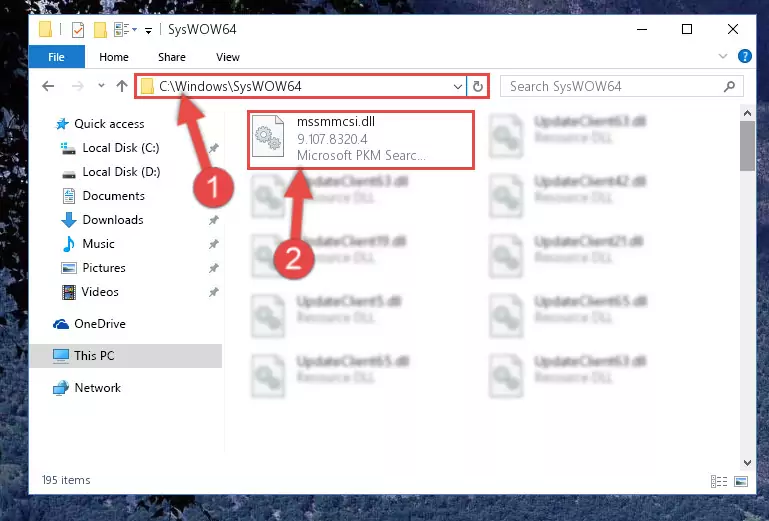Click the file scroll bar up arrow
Screen dimensions: 769x521
pos(747,113)
